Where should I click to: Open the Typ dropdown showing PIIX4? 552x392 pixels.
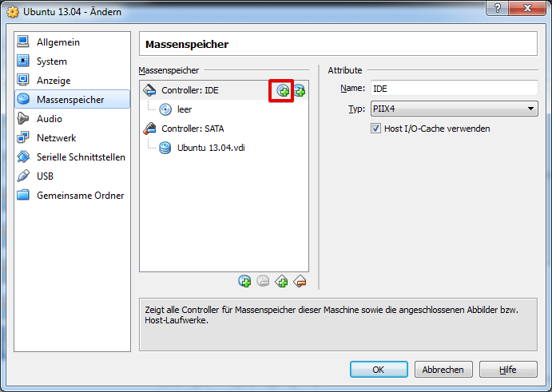click(x=454, y=109)
